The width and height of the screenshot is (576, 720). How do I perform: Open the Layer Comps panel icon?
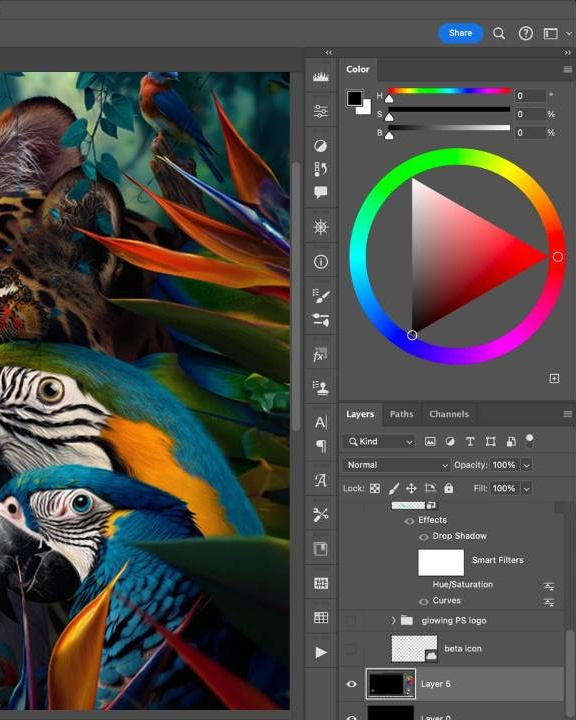tap(321, 549)
